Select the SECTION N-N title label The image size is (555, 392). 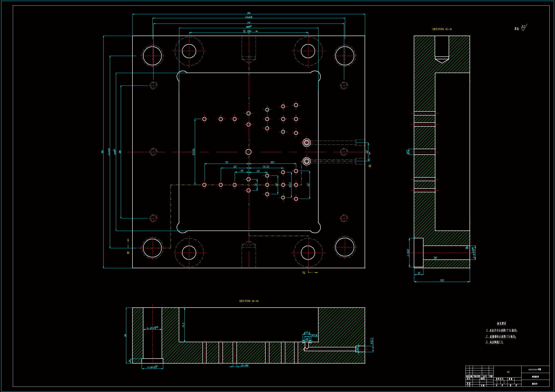[x=442, y=29]
